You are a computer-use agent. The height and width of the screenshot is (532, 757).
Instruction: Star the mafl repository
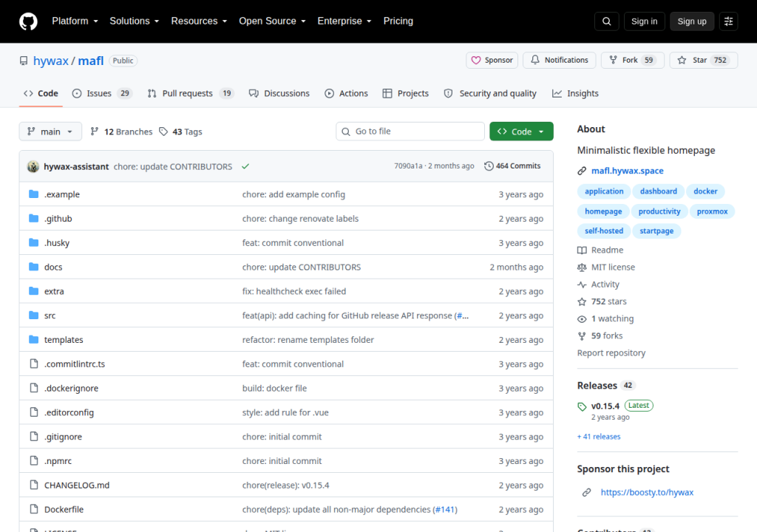click(704, 60)
